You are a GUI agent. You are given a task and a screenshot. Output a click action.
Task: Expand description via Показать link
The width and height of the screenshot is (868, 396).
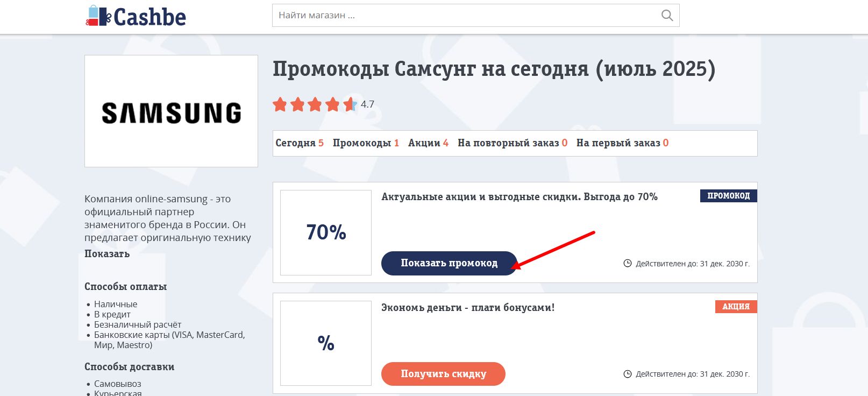pos(107,254)
